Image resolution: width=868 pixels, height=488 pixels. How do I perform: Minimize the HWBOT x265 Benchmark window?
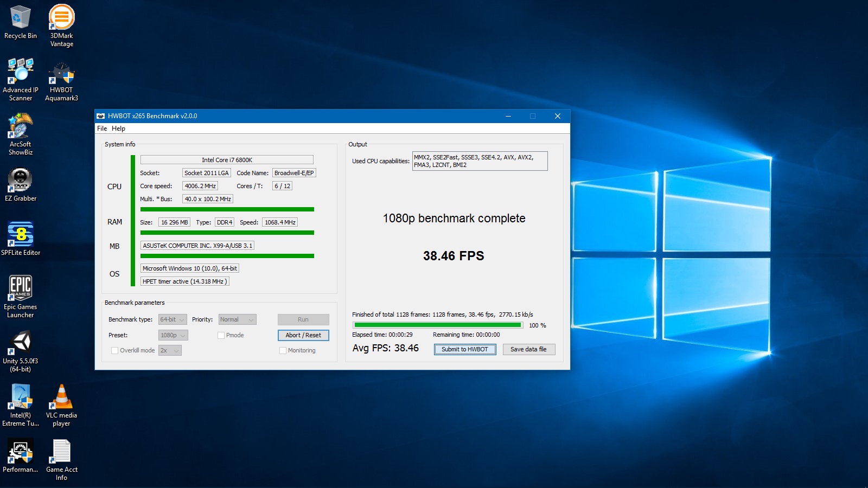[x=508, y=116]
